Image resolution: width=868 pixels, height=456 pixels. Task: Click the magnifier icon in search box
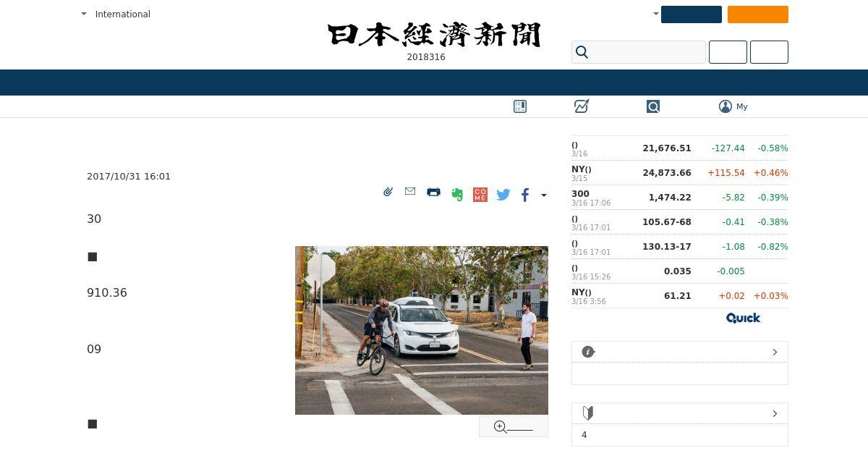pos(582,52)
